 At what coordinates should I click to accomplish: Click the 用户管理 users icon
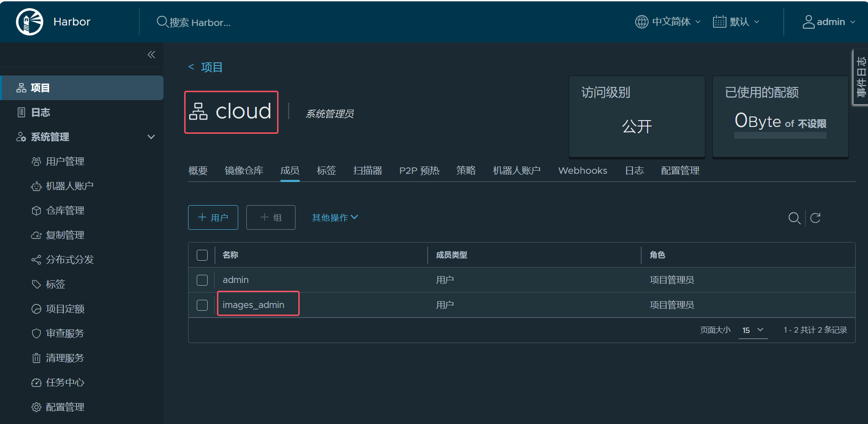[36, 162]
